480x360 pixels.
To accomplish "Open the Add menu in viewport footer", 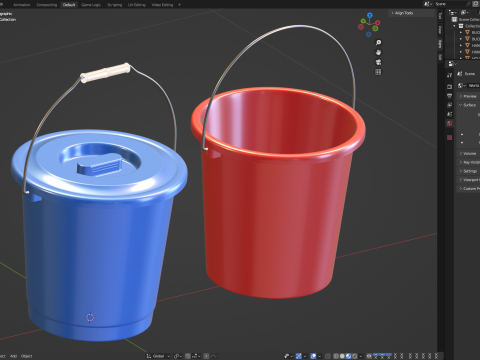I will pyautogui.click(x=13, y=356).
